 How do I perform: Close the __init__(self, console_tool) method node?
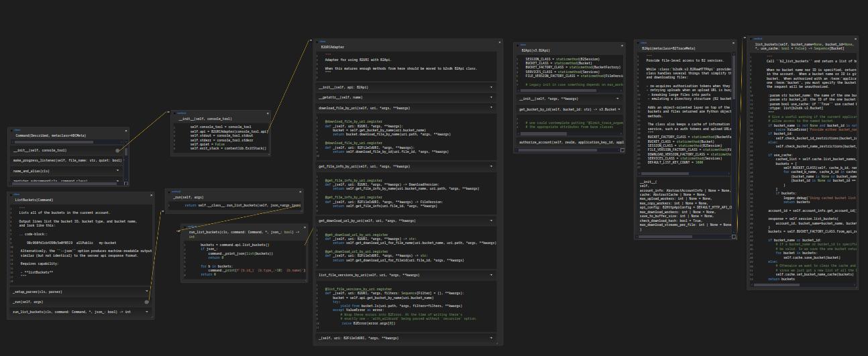click(x=268, y=113)
